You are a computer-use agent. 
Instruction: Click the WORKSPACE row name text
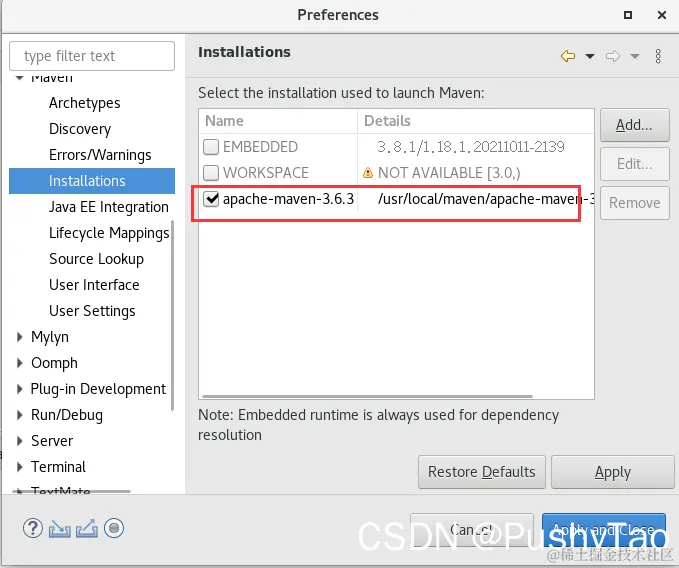coord(265,173)
